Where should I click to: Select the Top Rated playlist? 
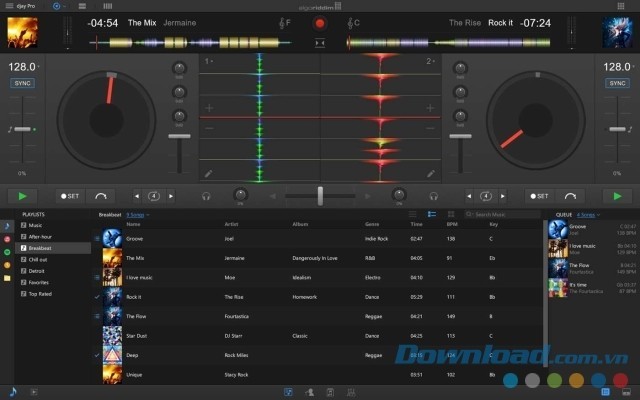tap(40, 295)
